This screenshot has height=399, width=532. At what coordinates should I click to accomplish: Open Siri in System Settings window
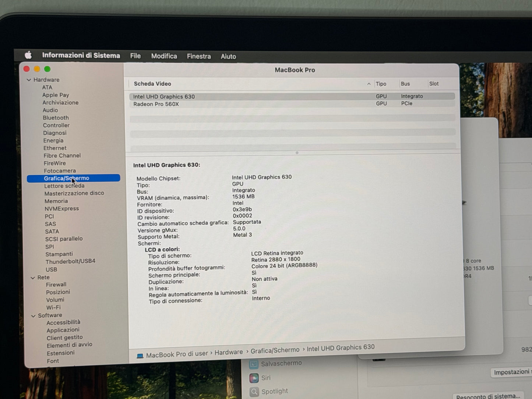pyautogui.click(x=260, y=378)
